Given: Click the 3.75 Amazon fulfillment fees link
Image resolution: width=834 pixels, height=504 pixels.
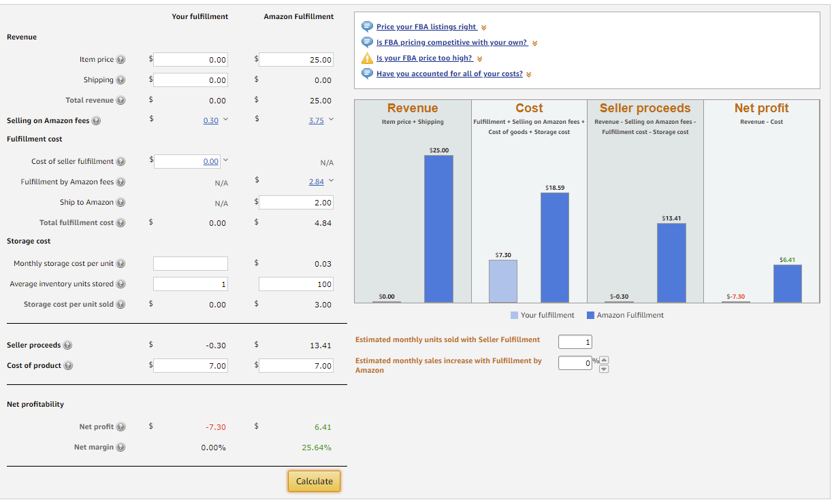Looking at the screenshot, I should point(316,121).
